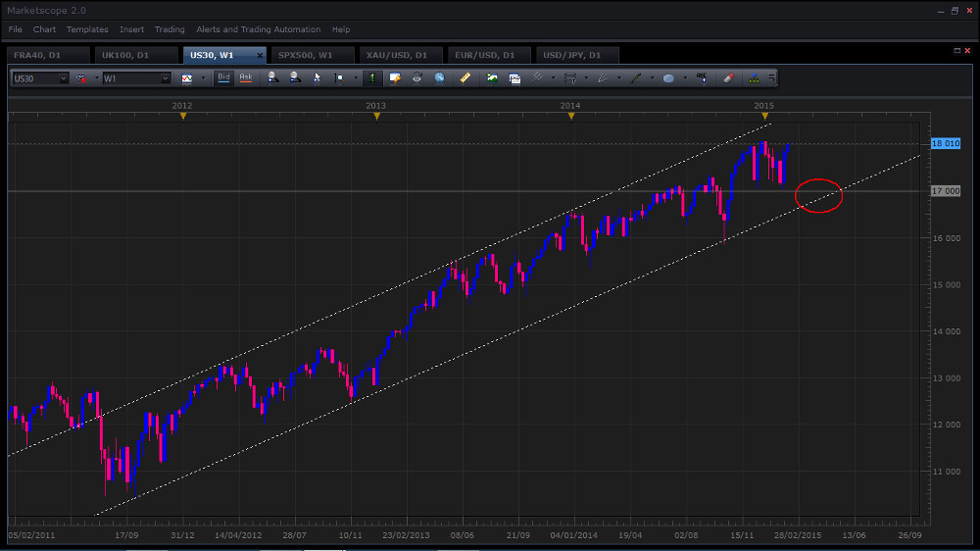Viewport: 980px width, 551px height.
Task: Click the network hierarchy icon in toolbar
Action: pyautogui.click(x=755, y=78)
